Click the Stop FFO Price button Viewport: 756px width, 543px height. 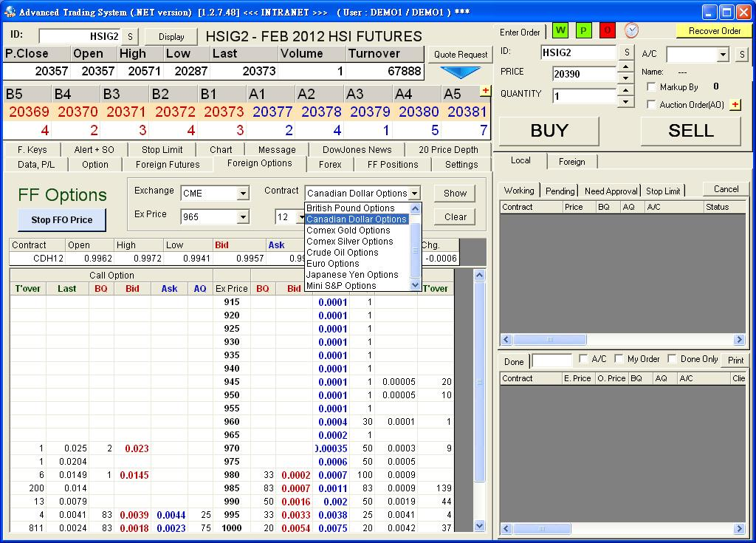coord(62,219)
